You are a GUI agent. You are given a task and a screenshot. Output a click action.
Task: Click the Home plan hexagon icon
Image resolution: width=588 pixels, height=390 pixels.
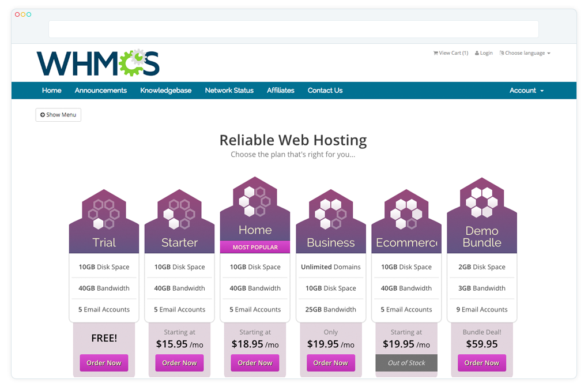coord(255,201)
